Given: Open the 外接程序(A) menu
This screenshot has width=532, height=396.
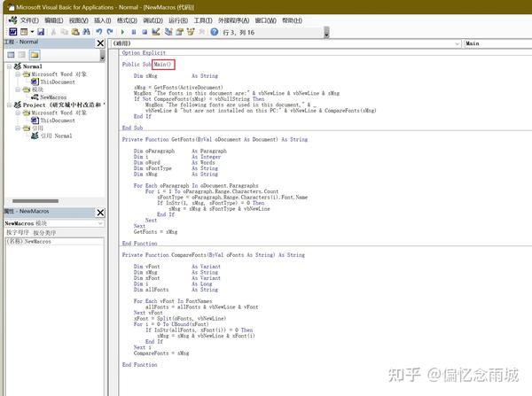Looking at the screenshot, I should pyautogui.click(x=234, y=20).
